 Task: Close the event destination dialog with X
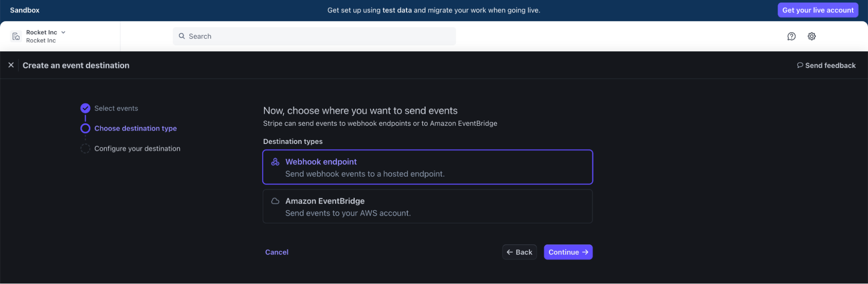pyautogui.click(x=11, y=65)
